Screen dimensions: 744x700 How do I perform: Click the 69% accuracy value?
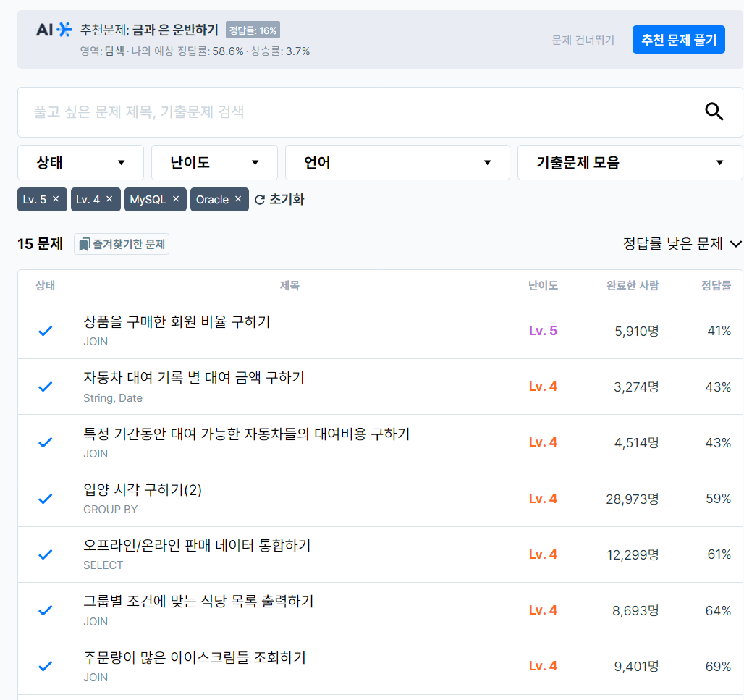pyautogui.click(x=719, y=666)
